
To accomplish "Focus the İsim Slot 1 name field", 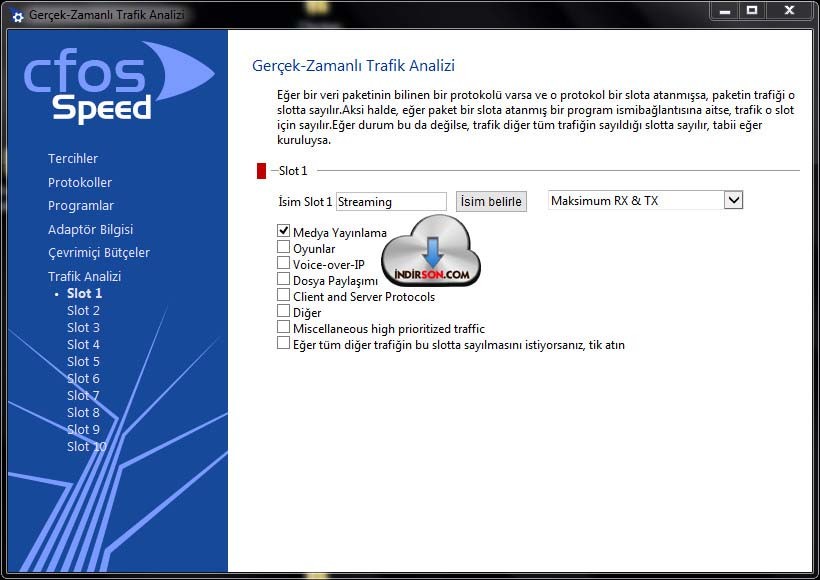I will tap(391, 202).
